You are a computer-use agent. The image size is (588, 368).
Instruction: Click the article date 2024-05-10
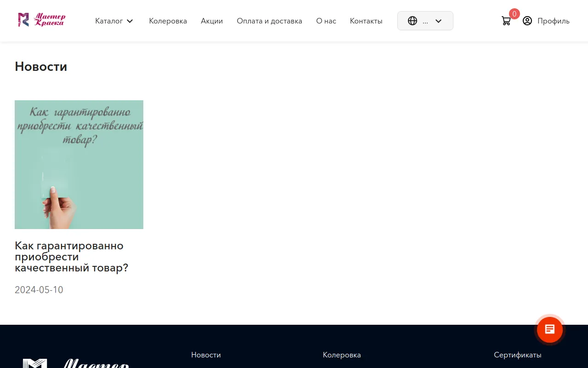click(x=39, y=290)
